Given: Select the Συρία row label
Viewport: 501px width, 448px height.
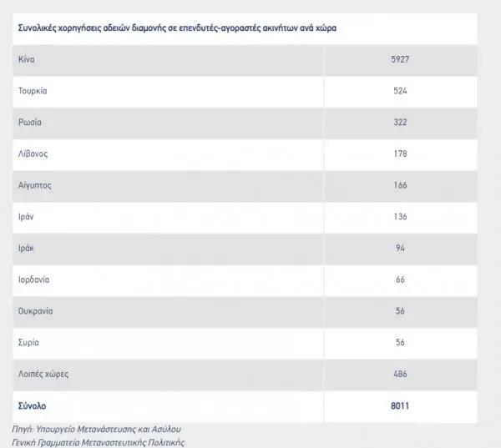Looking at the screenshot, I should click(x=28, y=343).
